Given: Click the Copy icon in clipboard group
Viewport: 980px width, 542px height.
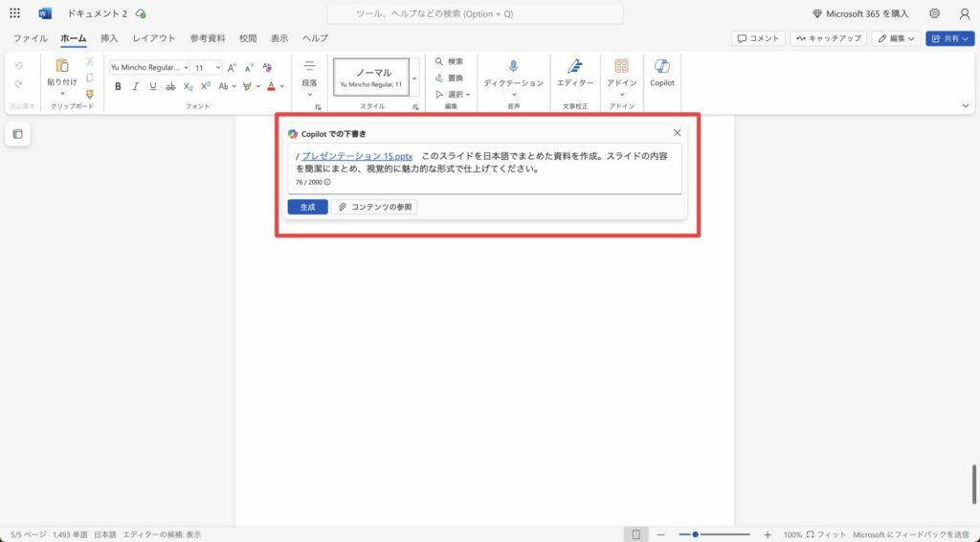Looking at the screenshot, I should pos(89,78).
